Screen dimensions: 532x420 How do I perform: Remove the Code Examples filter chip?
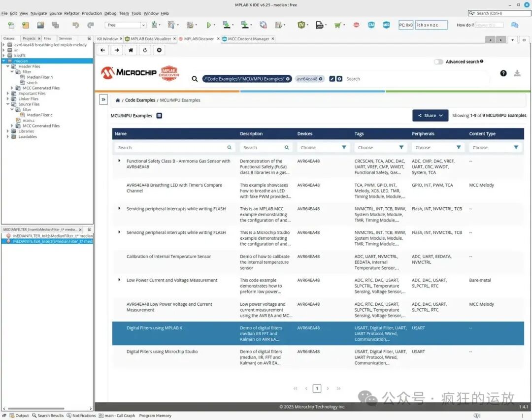(x=288, y=79)
